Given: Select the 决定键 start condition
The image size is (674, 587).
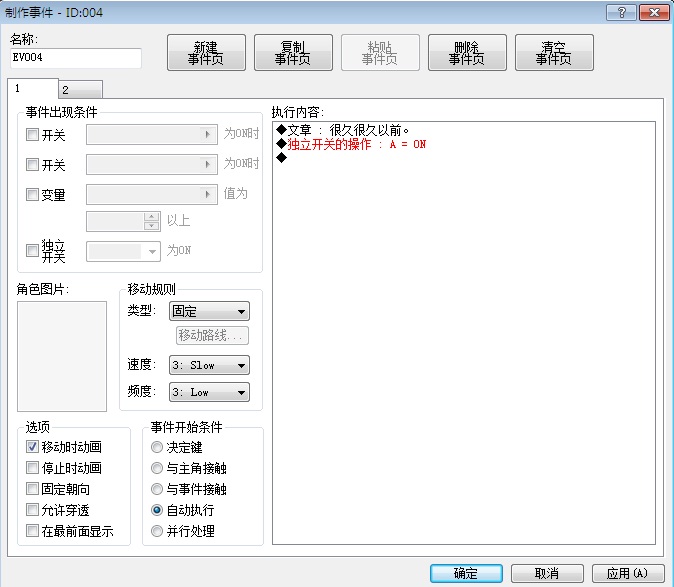Looking at the screenshot, I should tap(157, 447).
